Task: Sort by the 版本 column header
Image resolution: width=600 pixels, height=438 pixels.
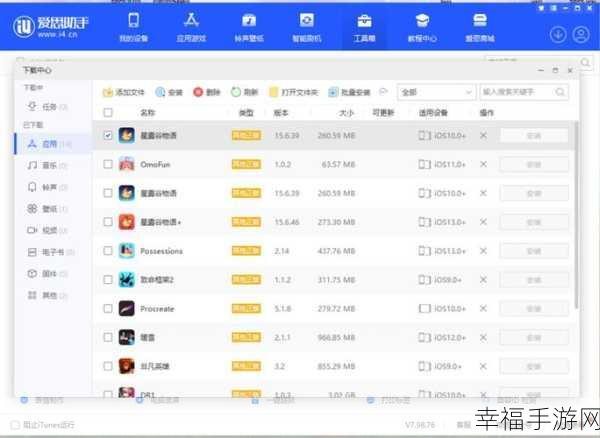Action: tap(281, 112)
